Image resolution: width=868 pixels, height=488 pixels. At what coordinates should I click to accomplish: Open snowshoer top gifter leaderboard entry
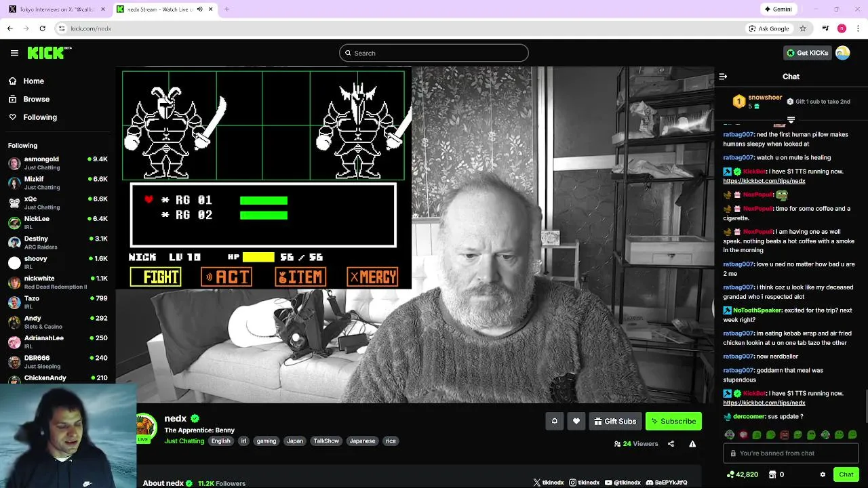pyautogui.click(x=758, y=102)
